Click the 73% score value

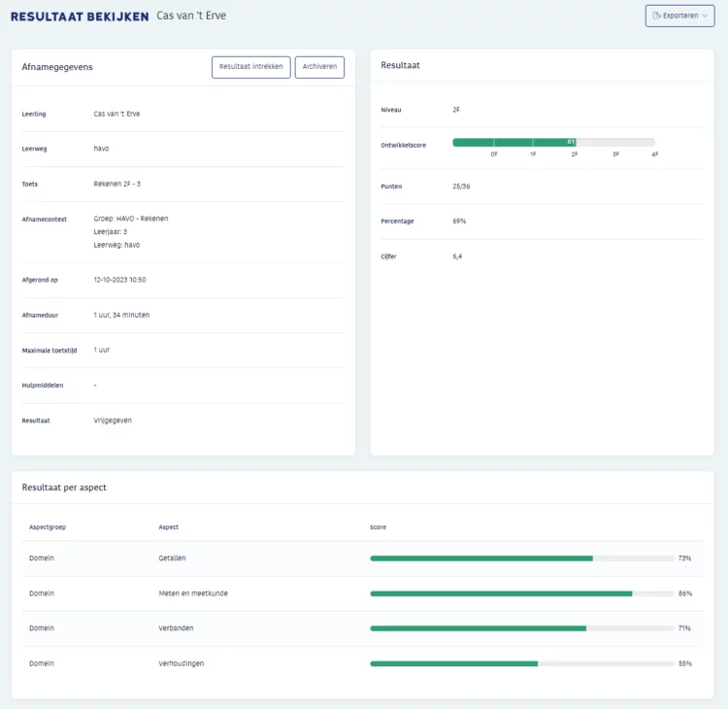pyautogui.click(x=685, y=558)
